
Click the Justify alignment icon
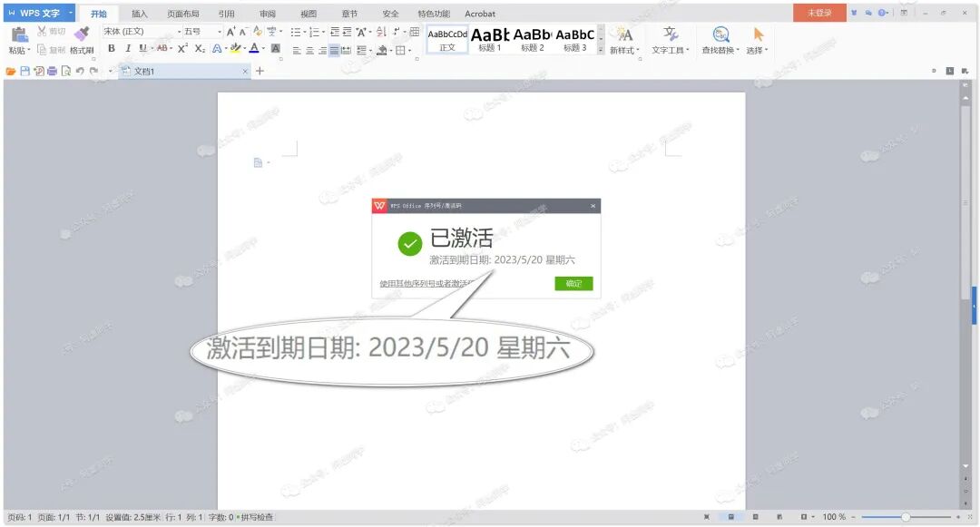pyautogui.click(x=334, y=51)
